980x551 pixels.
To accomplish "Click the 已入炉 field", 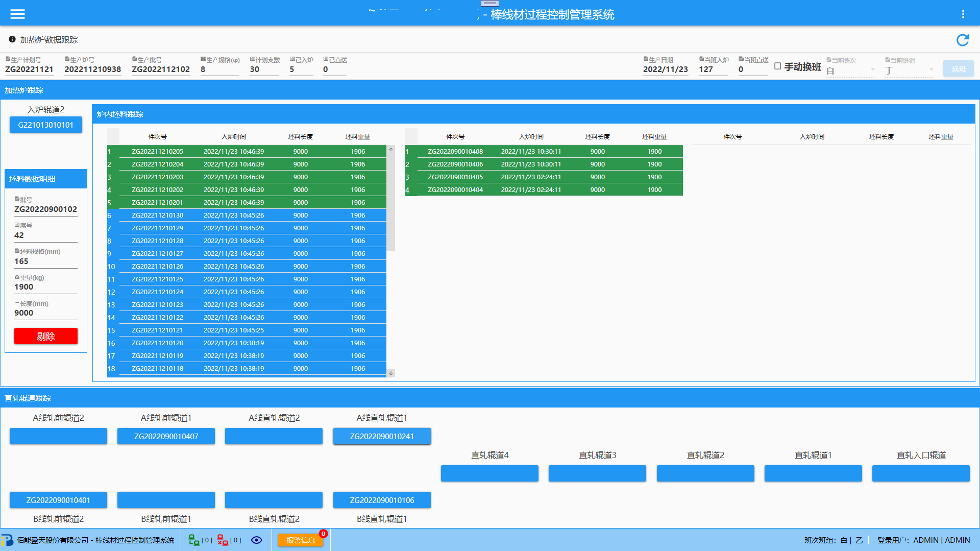I will pos(301,69).
